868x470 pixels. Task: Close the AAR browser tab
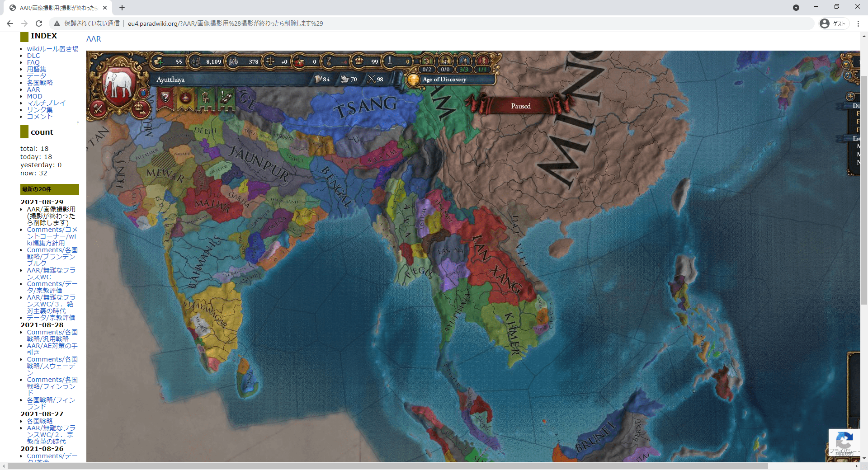click(105, 8)
